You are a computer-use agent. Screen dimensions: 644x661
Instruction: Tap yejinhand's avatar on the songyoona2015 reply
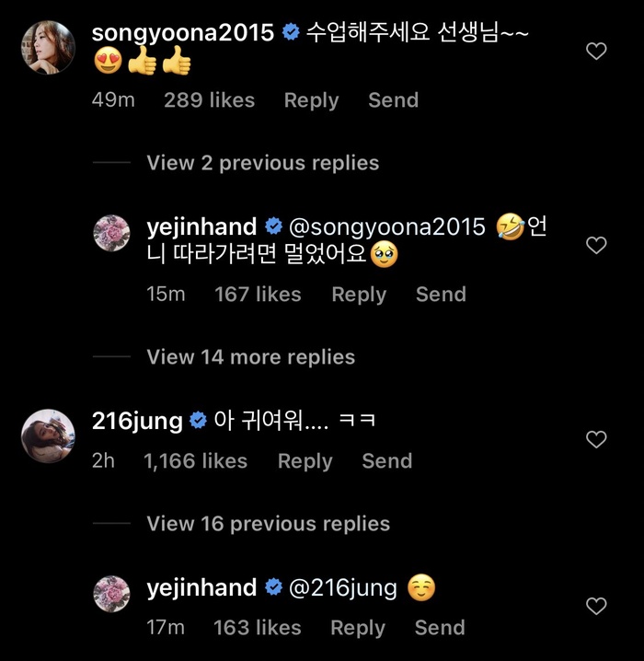112,233
